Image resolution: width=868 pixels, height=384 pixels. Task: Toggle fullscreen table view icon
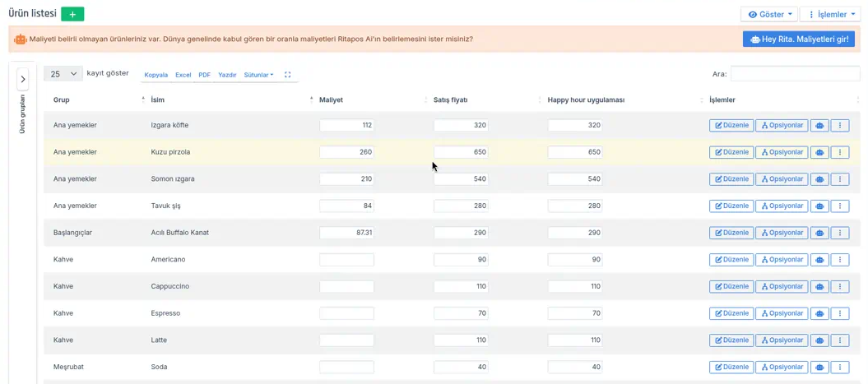287,75
